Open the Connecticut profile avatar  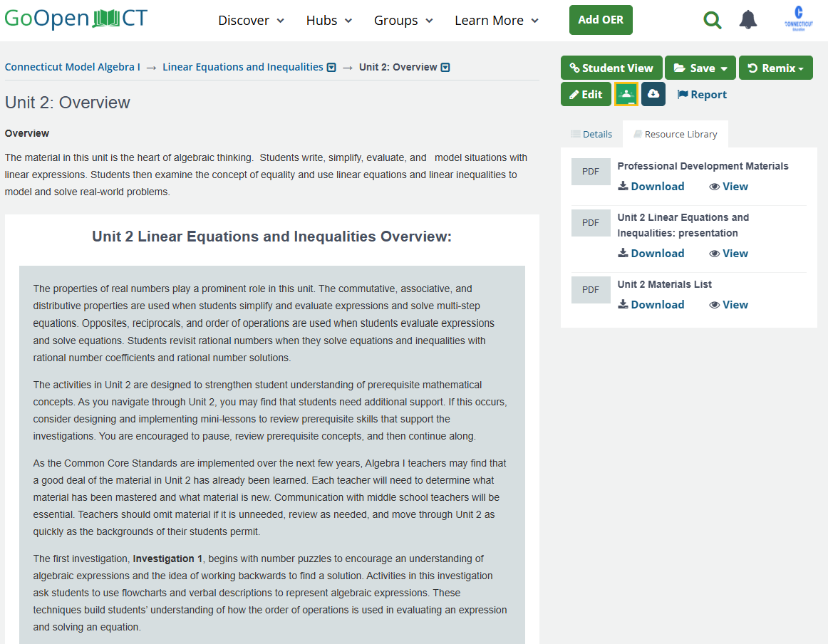click(x=798, y=19)
